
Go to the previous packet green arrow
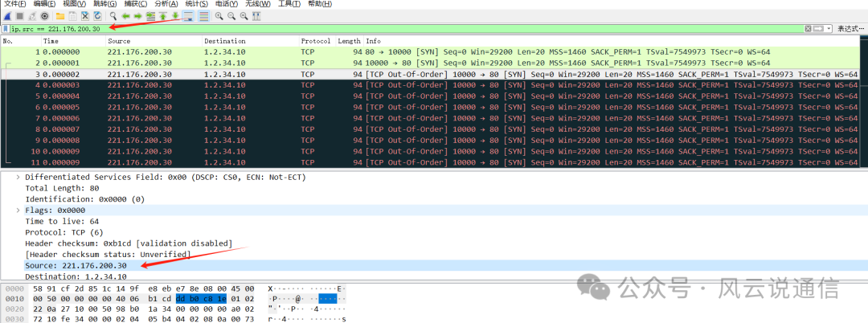tap(126, 16)
